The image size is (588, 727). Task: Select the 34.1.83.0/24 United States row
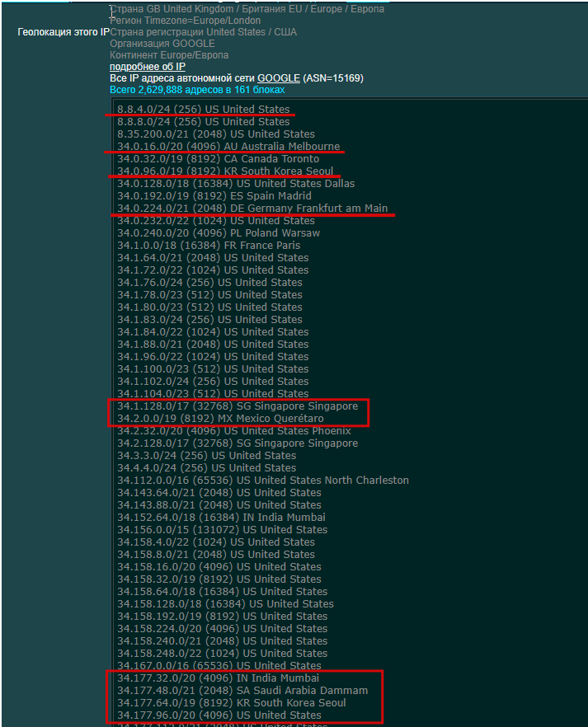coord(209,320)
